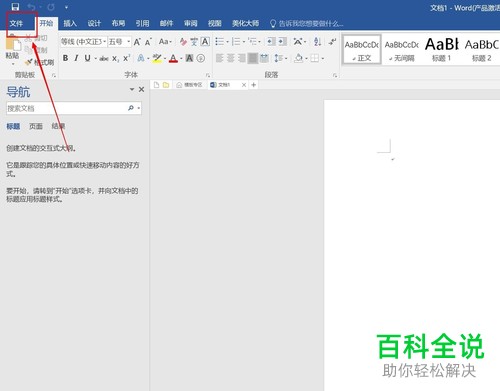500x391 pixels.
Task: Click the enclosed character circle icon
Action: point(200,58)
